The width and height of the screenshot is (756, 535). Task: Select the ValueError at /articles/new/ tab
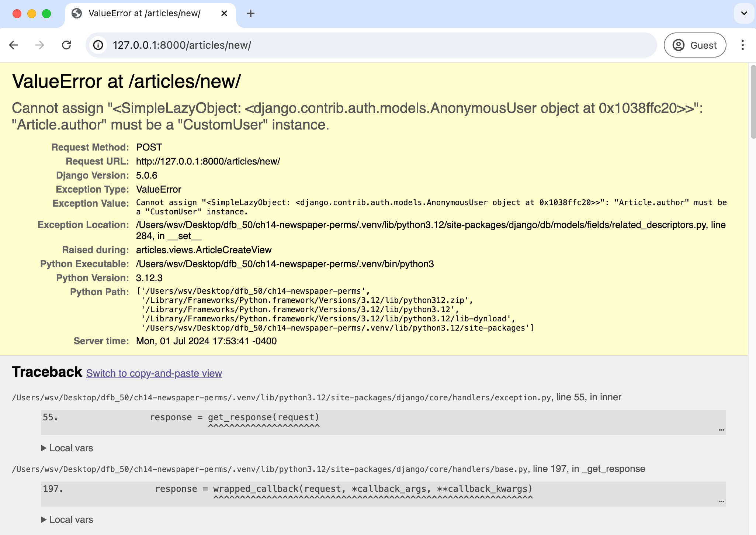click(150, 14)
